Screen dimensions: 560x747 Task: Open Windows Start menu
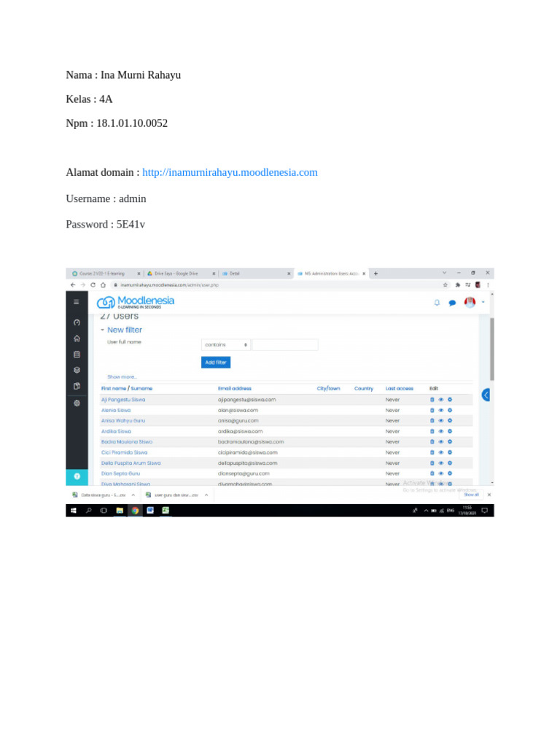(74, 510)
